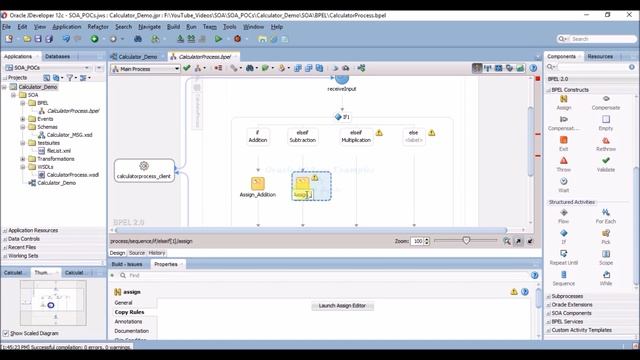The height and width of the screenshot is (360, 640).
Task: Select the Repeat Until activity
Action: 564,254
